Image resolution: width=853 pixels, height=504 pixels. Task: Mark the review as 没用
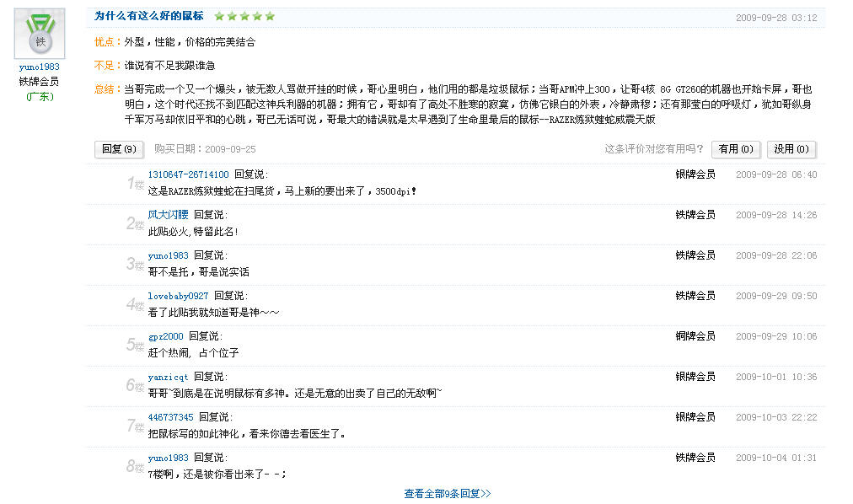791,149
